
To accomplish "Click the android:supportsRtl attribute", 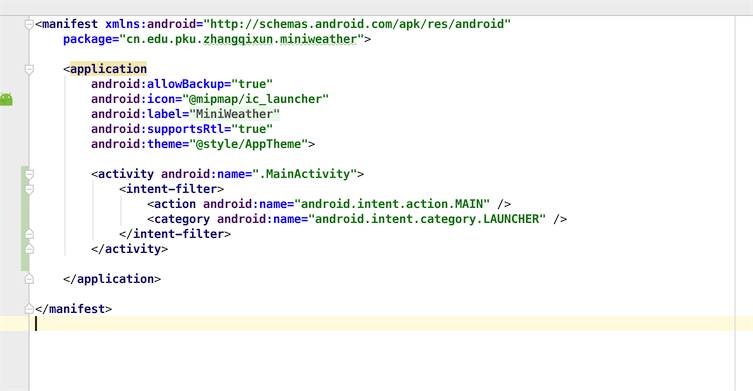I will click(x=158, y=129).
